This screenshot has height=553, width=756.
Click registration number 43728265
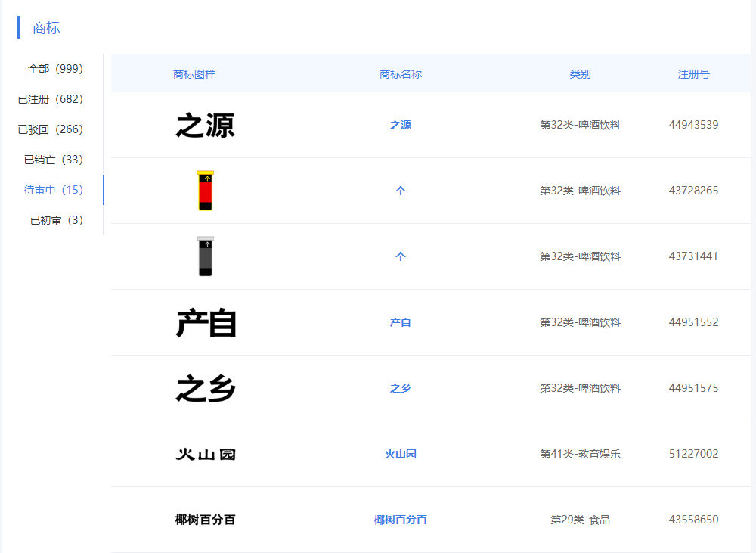pos(693,191)
